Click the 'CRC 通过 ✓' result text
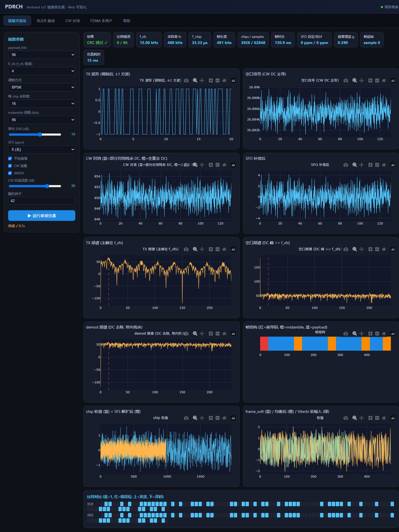The height and width of the screenshot is (532, 399). coord(97,43)
